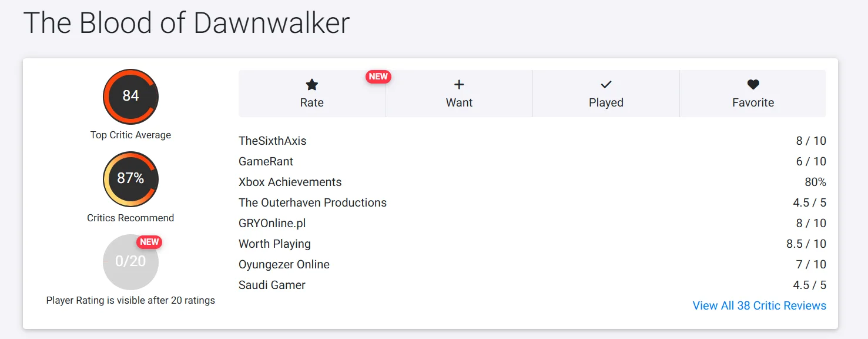Click the NEW badge on the player rating circle

coord(149,242)
